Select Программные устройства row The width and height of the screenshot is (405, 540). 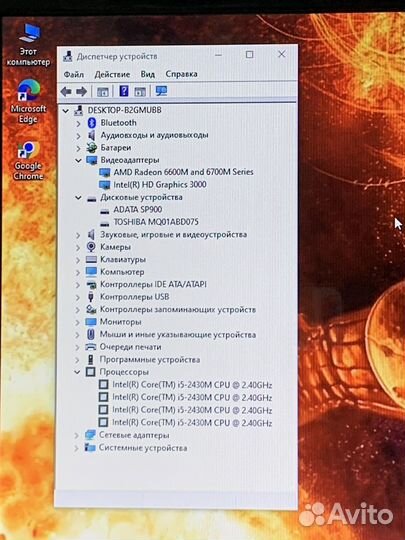click(x=150, y=360)
